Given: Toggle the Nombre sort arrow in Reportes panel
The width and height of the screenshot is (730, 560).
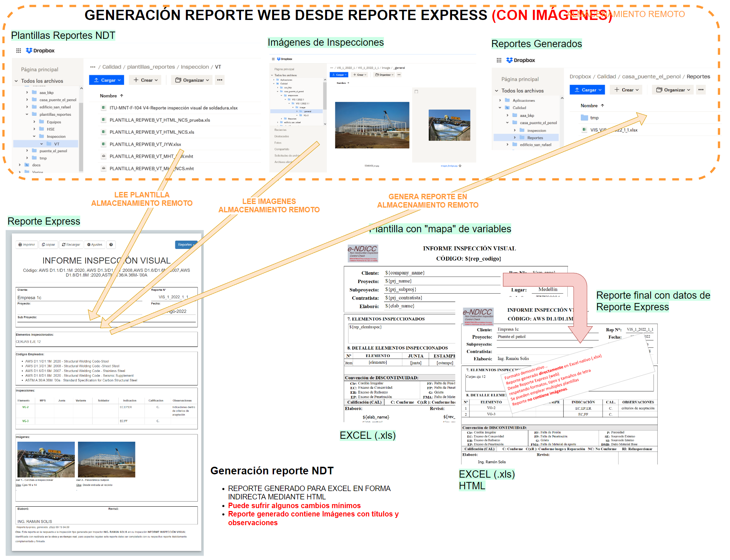Looking at the screenshot, I should 602,106.
